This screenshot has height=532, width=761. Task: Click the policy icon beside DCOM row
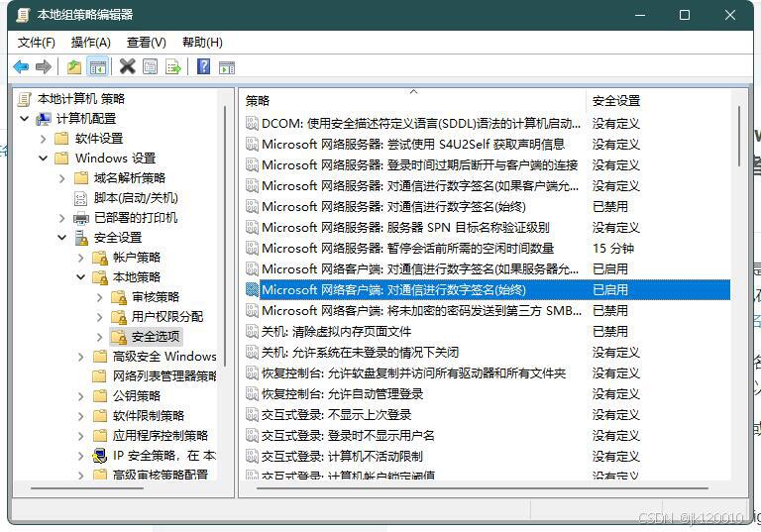(x=252, y=123)
